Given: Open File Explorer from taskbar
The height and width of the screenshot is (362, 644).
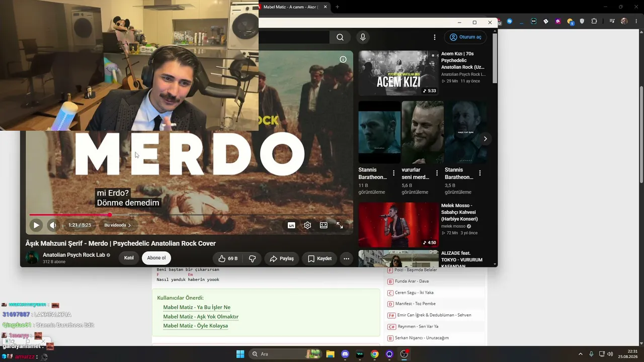Looking at the screenshot, I should click(x=330, y=354).
